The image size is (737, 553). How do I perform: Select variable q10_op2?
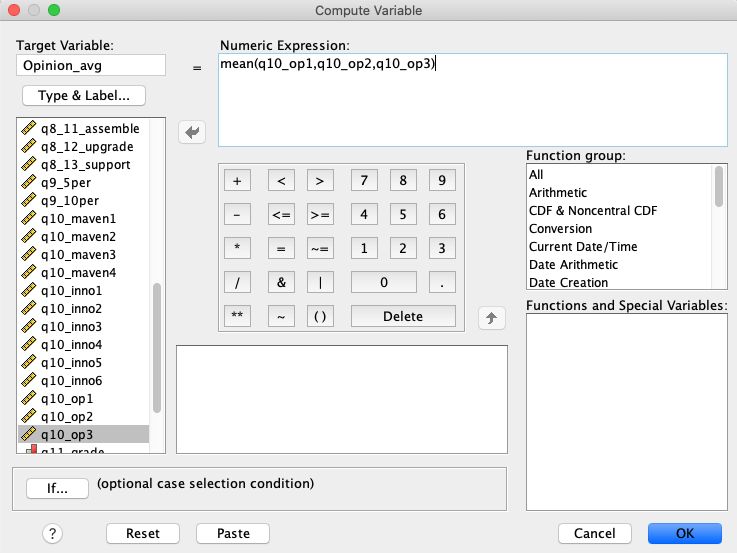(x=84, y=416)
